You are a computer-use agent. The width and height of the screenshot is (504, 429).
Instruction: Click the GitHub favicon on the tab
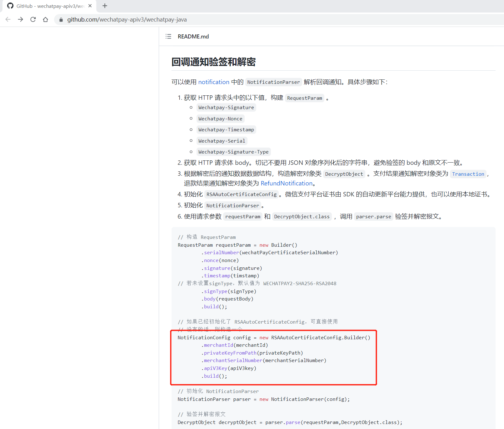tap(10, 6)
